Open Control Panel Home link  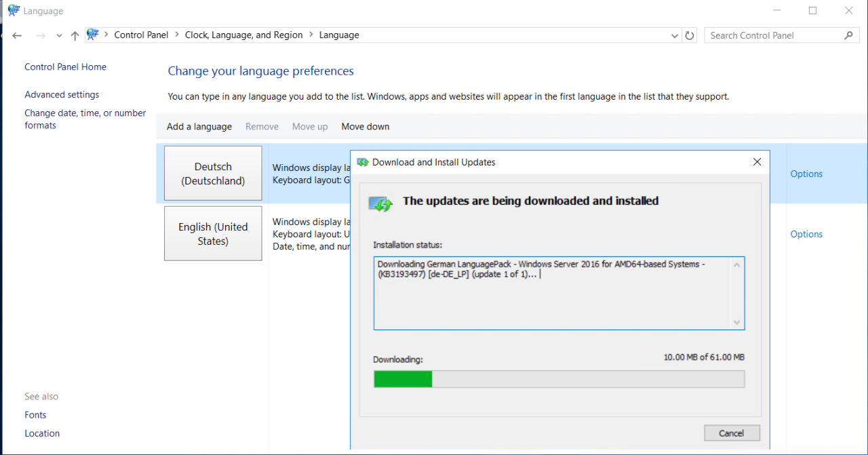(x=65, y=67)
